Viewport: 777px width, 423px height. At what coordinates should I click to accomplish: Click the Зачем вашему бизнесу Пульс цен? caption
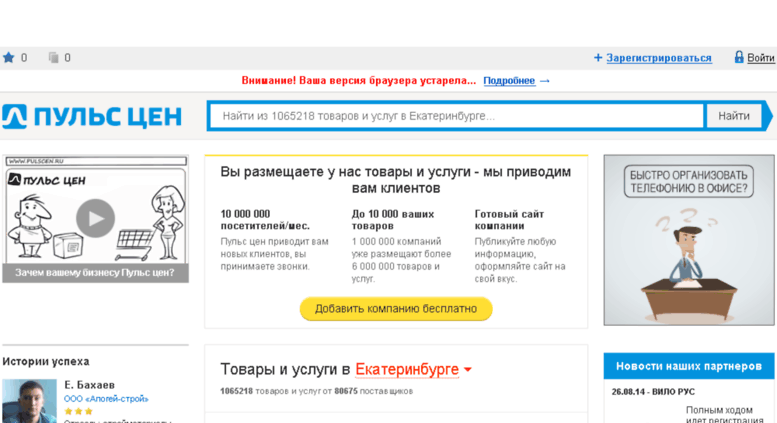(95, 273)
